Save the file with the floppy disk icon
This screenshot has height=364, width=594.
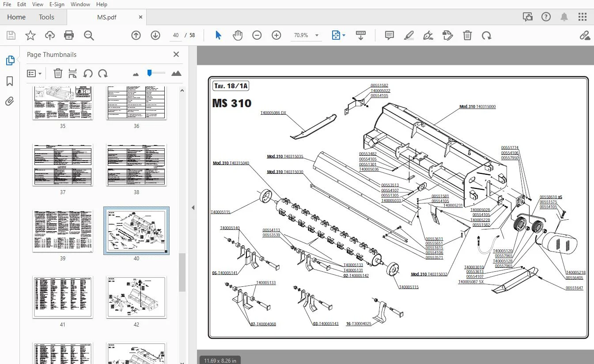coord(11,35)
